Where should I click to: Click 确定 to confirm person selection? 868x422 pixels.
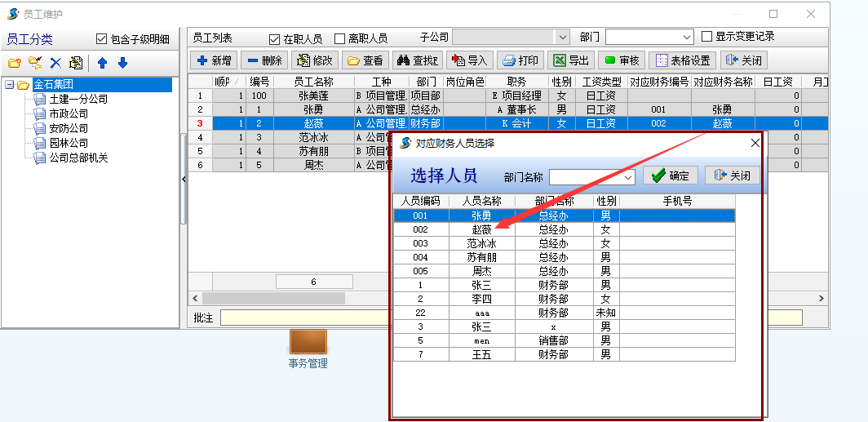670,175
